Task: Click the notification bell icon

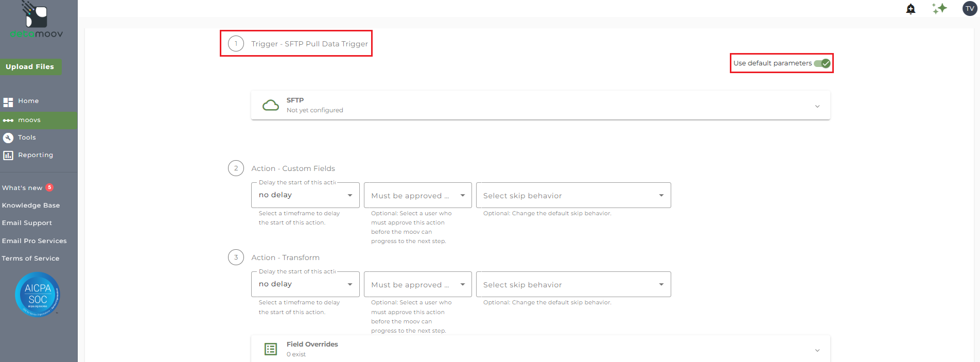Action: [911, 9]
